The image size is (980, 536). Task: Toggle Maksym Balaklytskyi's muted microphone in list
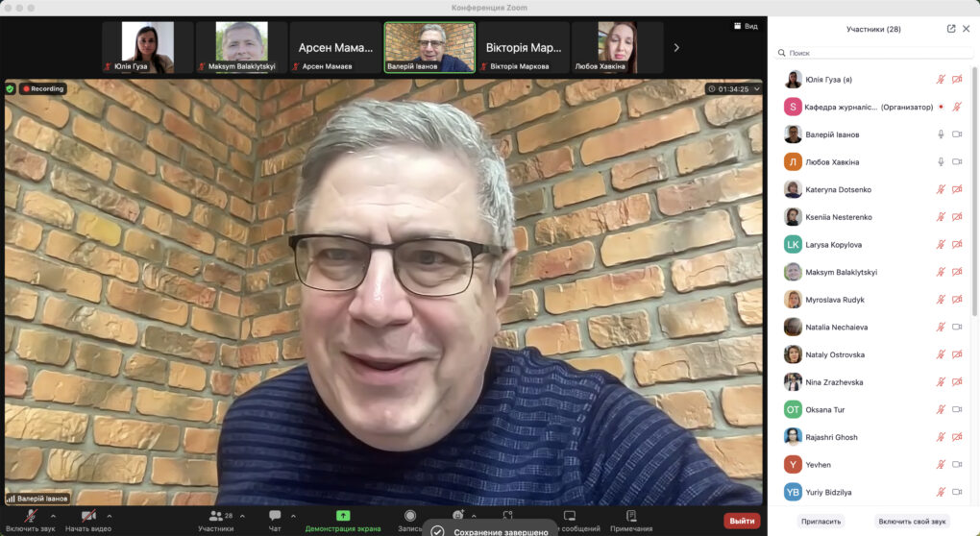tap(941, 272)
